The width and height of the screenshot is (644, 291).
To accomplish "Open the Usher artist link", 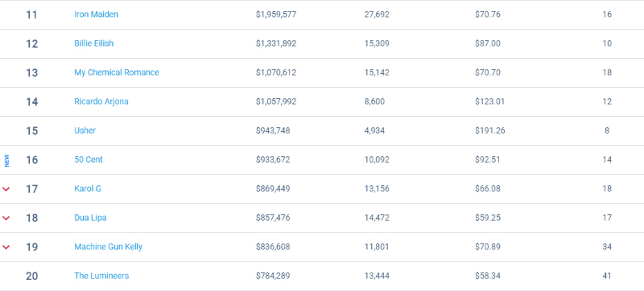I will [85, 131].
